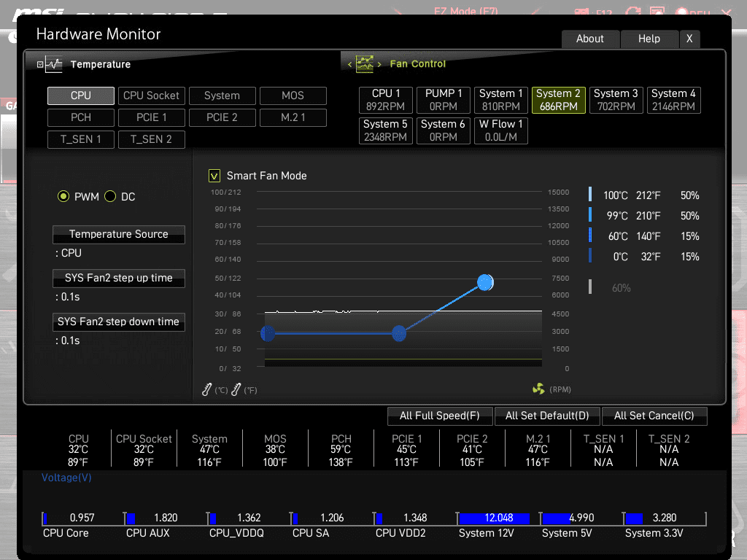
Task: Switch to PUMP 1 fan tab
Action: pyautogui.click(x=444, y=100)
